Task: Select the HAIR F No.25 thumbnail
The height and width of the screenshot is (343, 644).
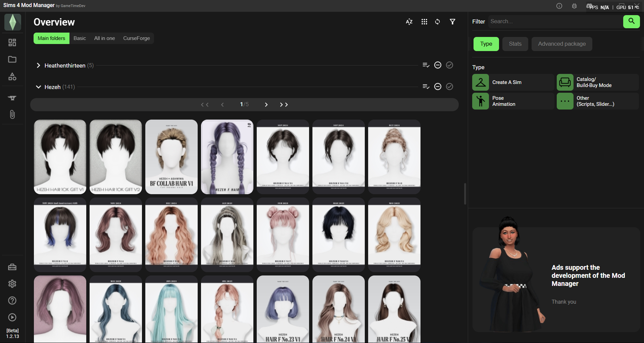Action: click(x=394, y=309)
